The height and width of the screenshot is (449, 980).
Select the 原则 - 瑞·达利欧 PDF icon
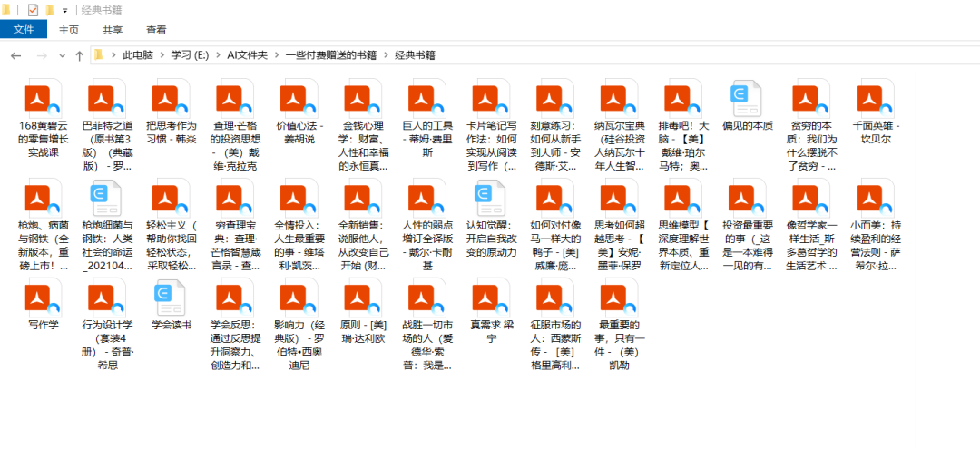pyautogui.click(x=362, y=298)
